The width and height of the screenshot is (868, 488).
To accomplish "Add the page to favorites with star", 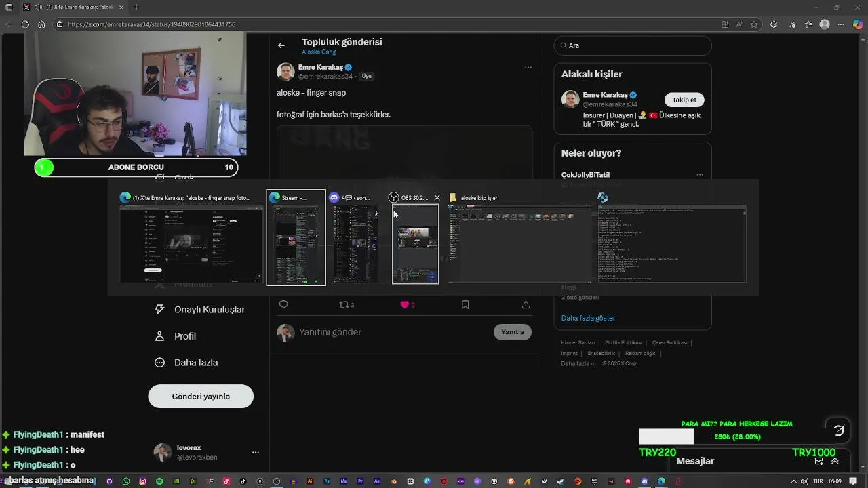I will [754, 24].
